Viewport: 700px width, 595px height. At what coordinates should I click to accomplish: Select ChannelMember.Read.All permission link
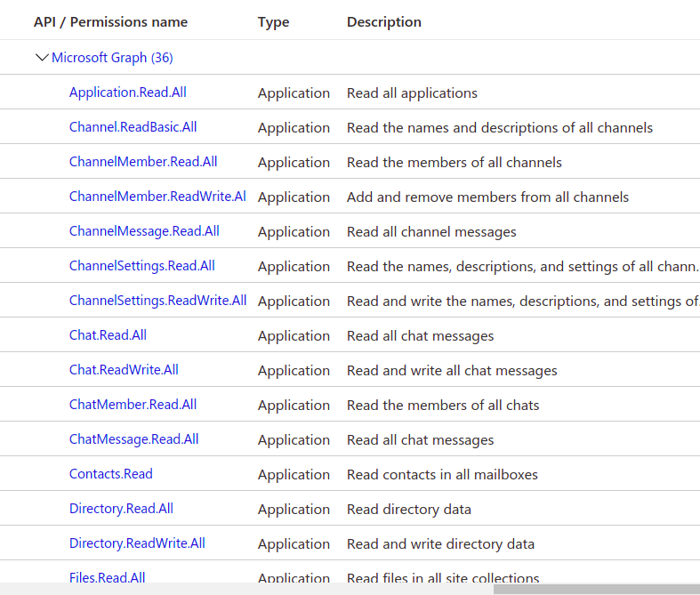143,162
